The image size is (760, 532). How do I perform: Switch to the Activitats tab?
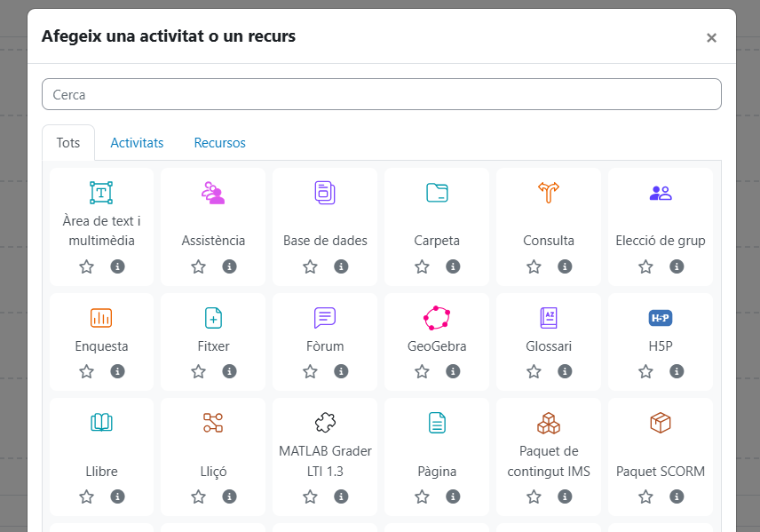coord(137,143)
